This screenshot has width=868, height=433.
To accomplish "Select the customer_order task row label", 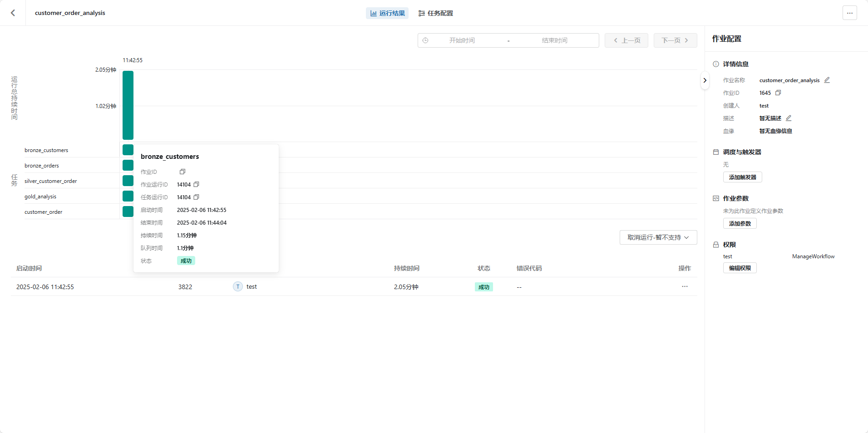I will 44,212.
